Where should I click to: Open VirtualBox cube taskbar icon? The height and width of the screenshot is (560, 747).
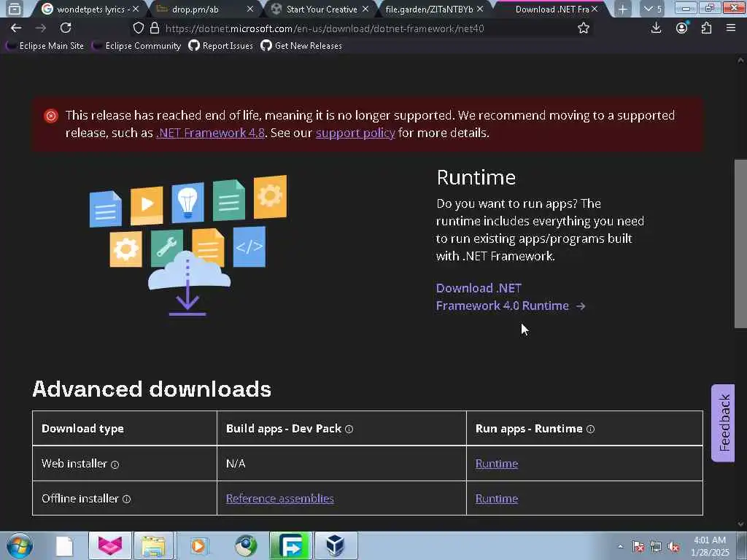click(x=336, y=545)
